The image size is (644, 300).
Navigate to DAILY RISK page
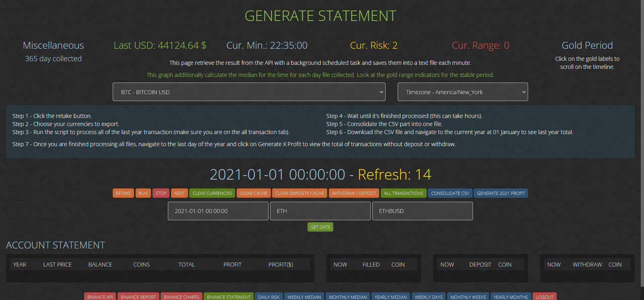(269, 297)
